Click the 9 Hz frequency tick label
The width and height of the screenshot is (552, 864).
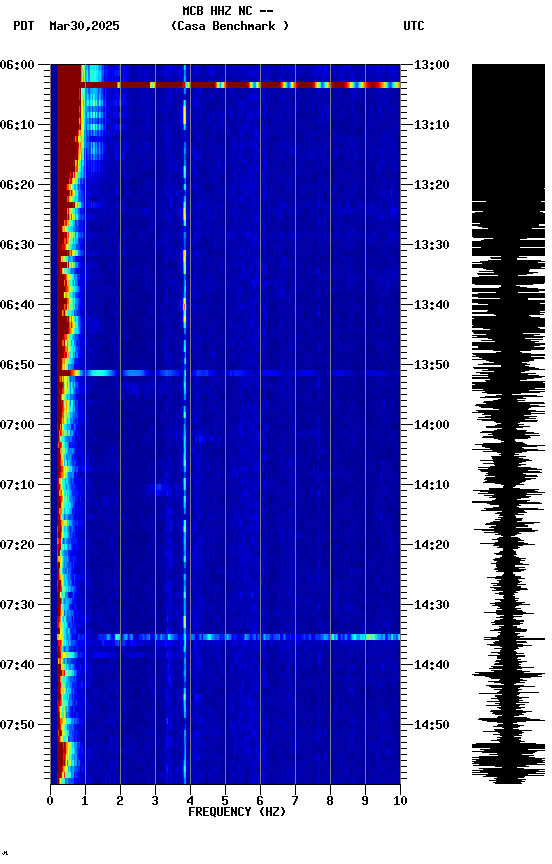click(x=365, y=801)
